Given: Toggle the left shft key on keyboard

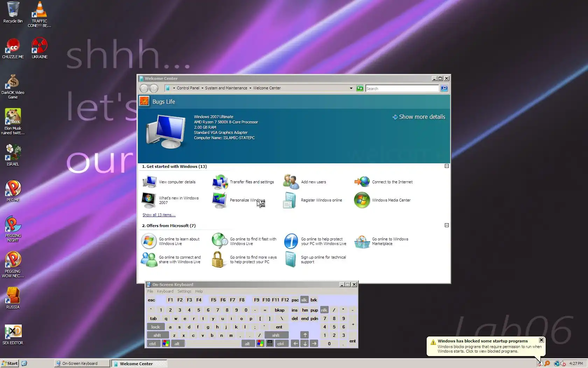Looking at the screenshot, I should pos(157,335).
